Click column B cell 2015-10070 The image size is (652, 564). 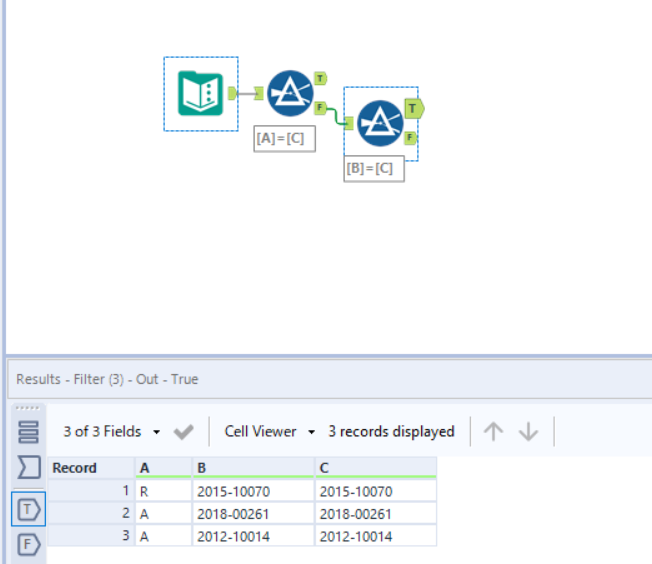(253, 491)
